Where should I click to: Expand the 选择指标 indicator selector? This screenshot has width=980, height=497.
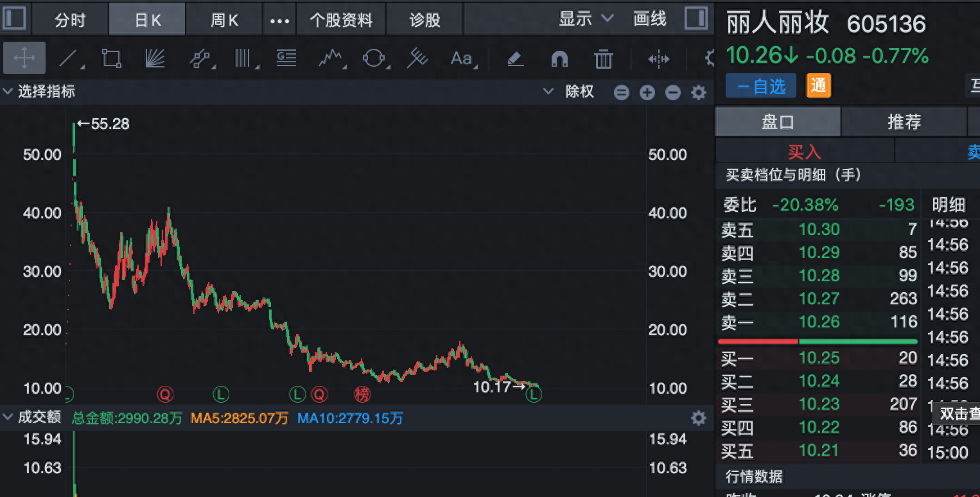coord(39,92)
